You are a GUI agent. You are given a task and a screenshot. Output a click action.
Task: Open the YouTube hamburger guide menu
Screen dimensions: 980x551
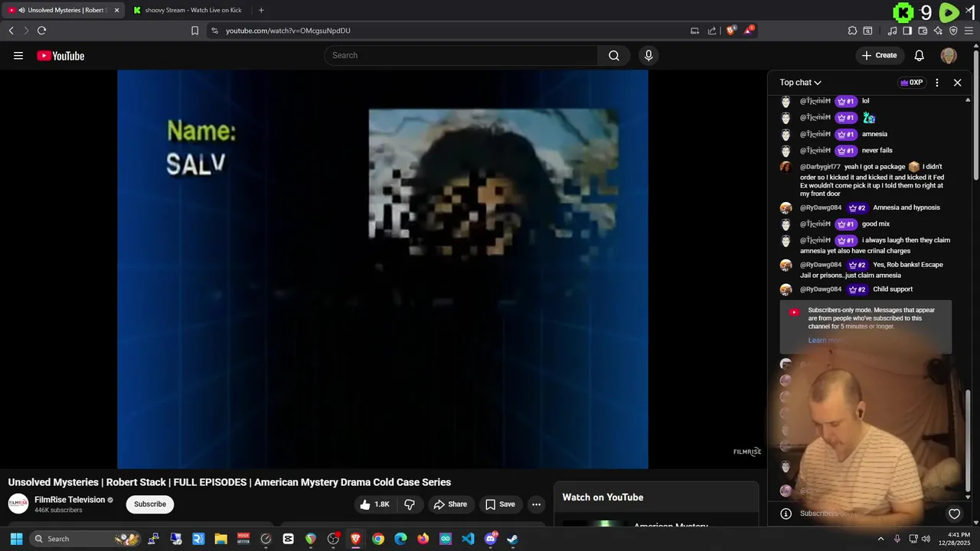click(x=18, y=55)
